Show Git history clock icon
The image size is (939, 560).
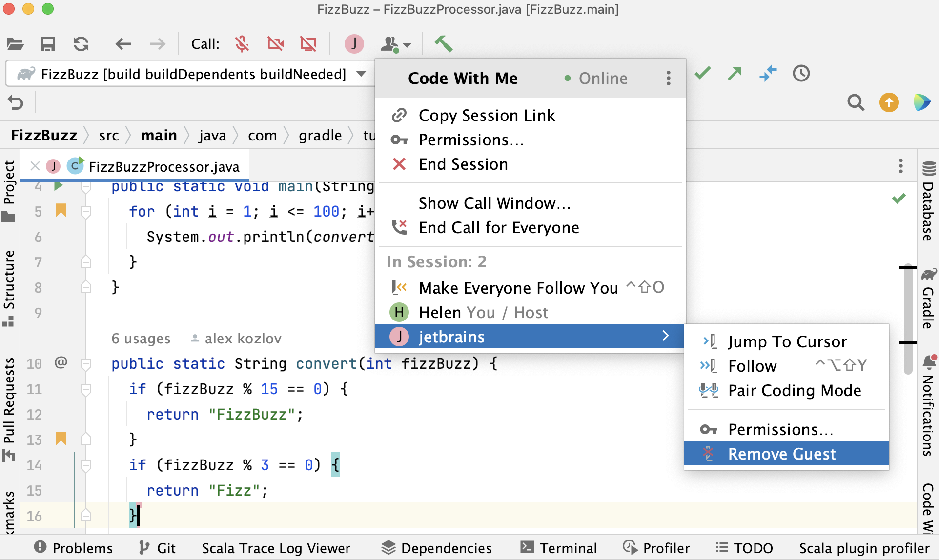coord(801,73)
